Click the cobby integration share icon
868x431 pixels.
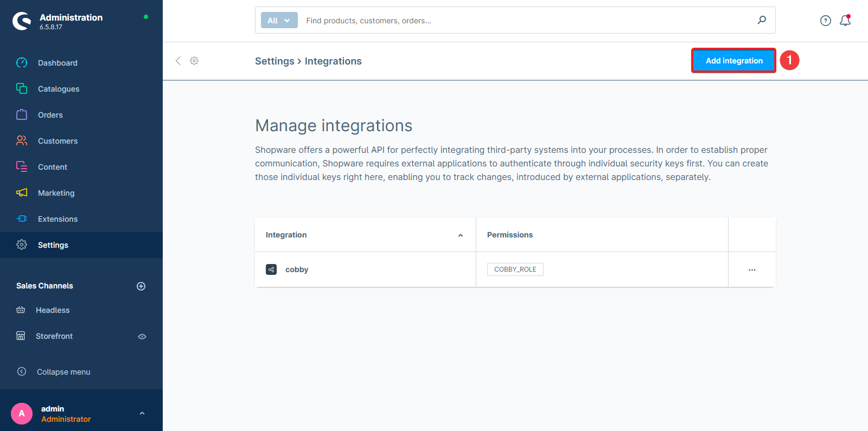tap(271, 269)
